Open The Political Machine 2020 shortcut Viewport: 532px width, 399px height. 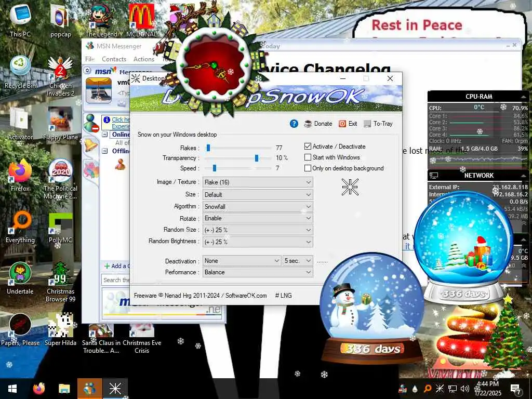[x=60, y=179]
